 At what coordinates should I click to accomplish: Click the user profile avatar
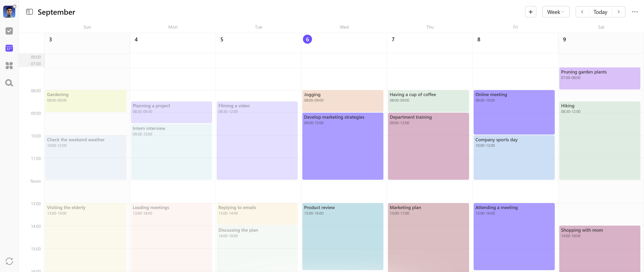click(9, 12)
